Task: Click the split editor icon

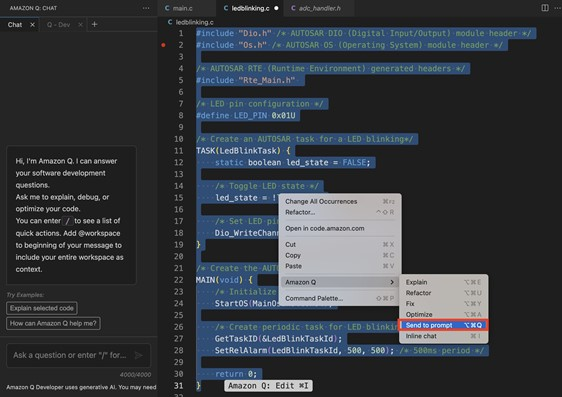Action: [x=545, y=8]
